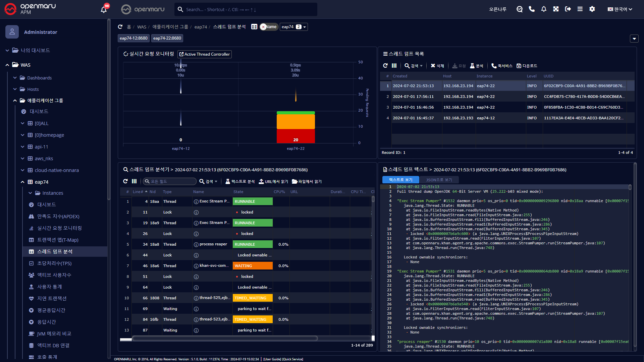Click the fullscreen expand icon in header
Viewport: 644px width, 362px height.
pyautogui.click(x=556, y=9)
